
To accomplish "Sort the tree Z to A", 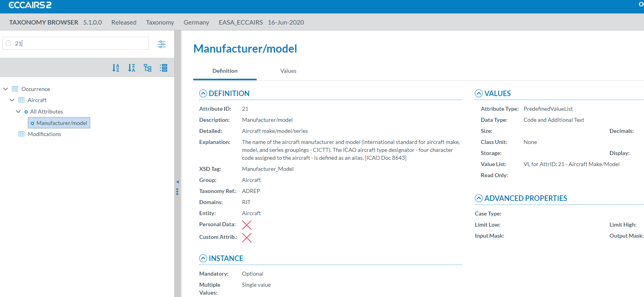I will 131,68.
